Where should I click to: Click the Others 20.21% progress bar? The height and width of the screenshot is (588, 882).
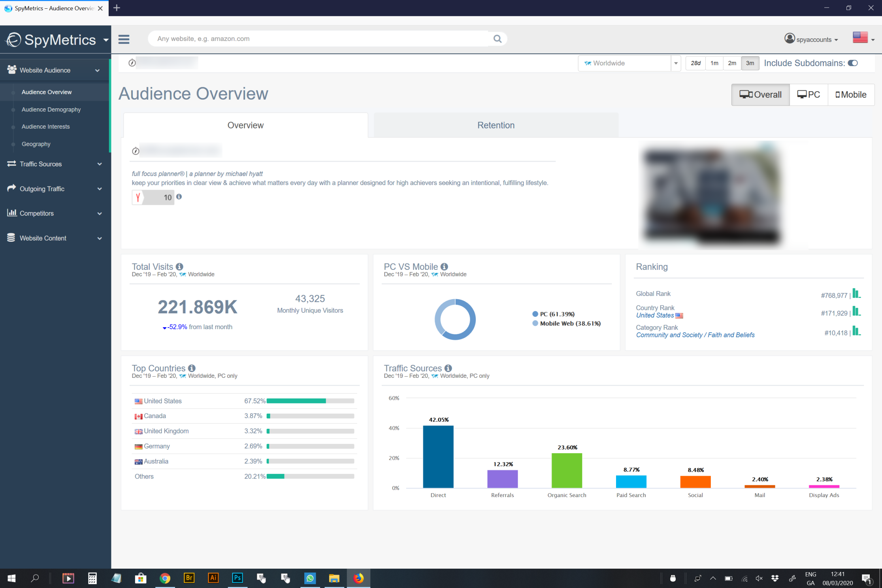(310, 477)
